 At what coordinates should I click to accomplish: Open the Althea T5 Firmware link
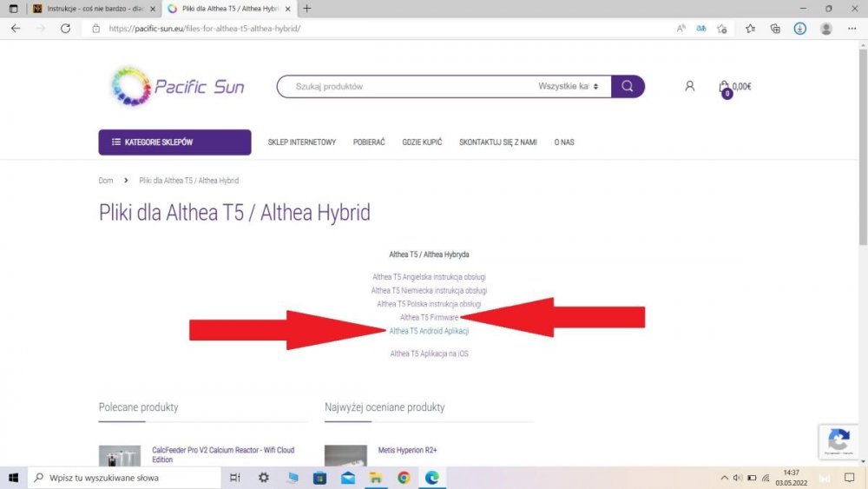coord(429,318)
